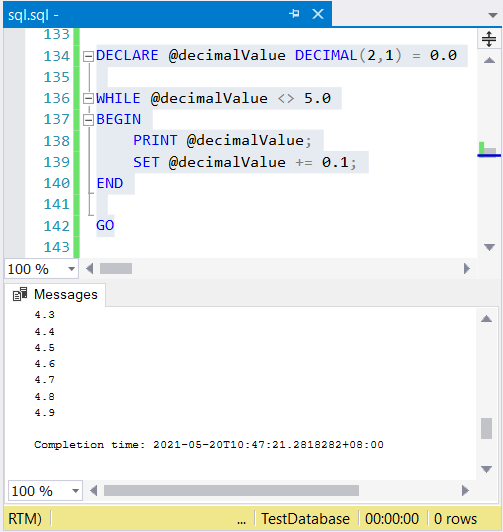Click the 00:00:00 elapsed time
Screen dimensions: 503x532
(x=392, y=519)
